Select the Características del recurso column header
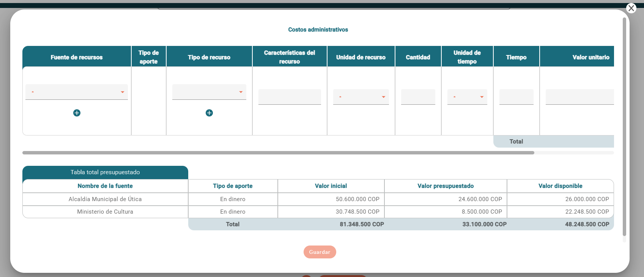 point(290,57)
